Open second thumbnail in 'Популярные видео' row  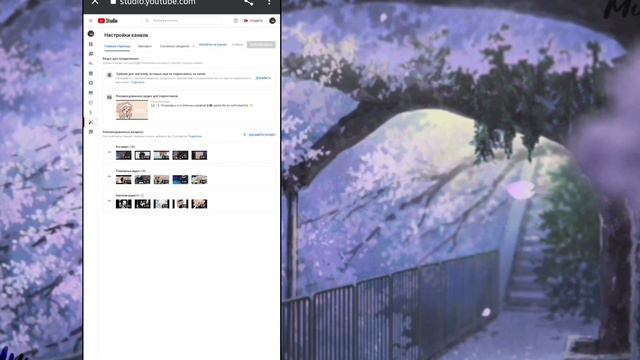point(142,180)
